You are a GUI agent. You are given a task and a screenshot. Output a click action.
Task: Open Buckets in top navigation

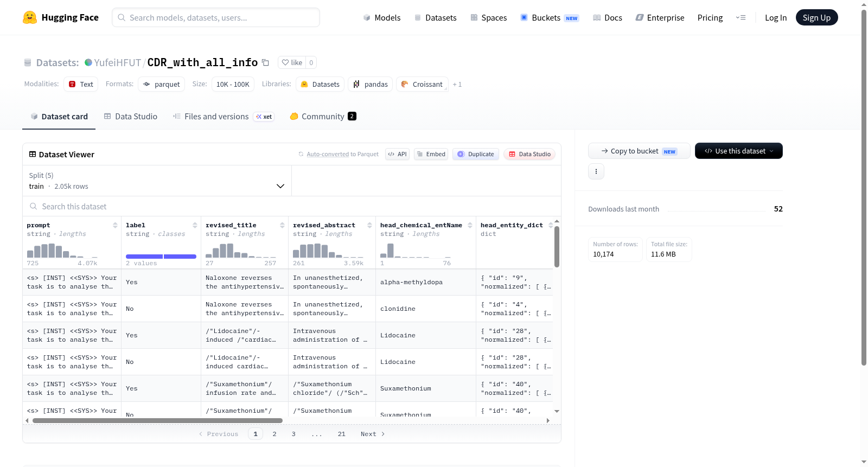[x=550, y=17]
